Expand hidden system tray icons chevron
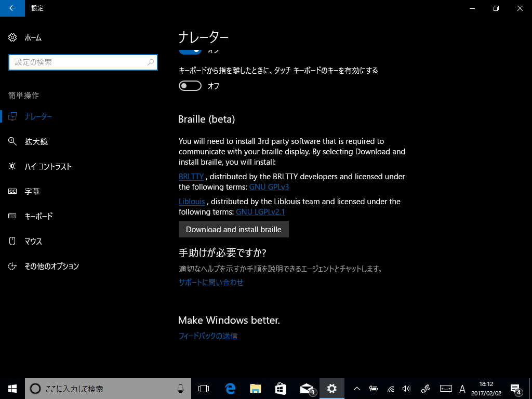Screen dimensions: 532x399 (x=356, y=388)
